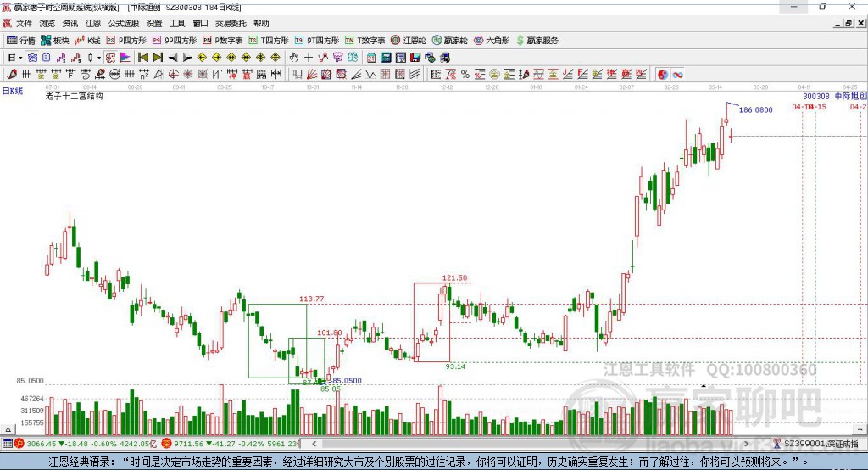Click status bar right scroll arrow
This screenshot has height=470, width=868.
[746, 444]
